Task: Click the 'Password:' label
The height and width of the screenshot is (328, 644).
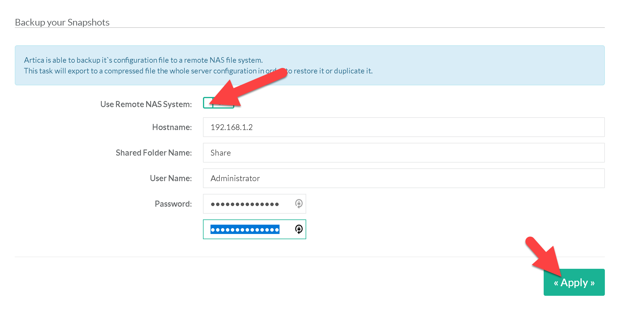Action: pyautogui.click(x=173, y=204)
